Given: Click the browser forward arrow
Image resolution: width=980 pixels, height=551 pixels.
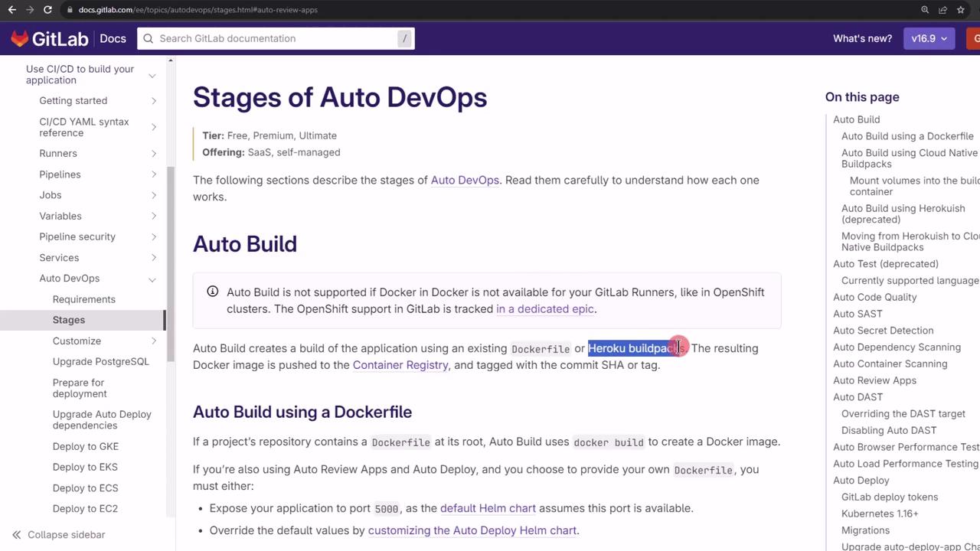Looking at the screenshot, I should click(30, 10).
